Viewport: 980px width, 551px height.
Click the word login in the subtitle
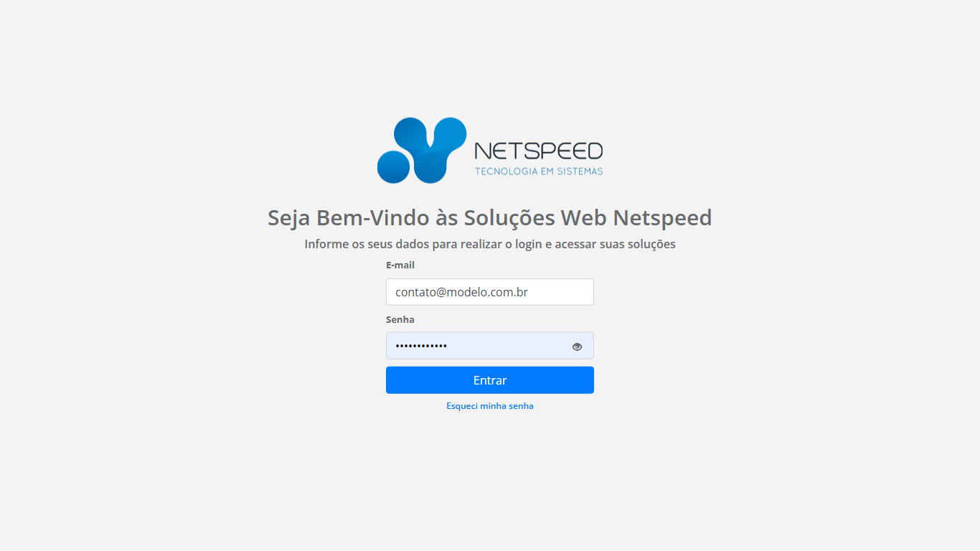[529, 245]
